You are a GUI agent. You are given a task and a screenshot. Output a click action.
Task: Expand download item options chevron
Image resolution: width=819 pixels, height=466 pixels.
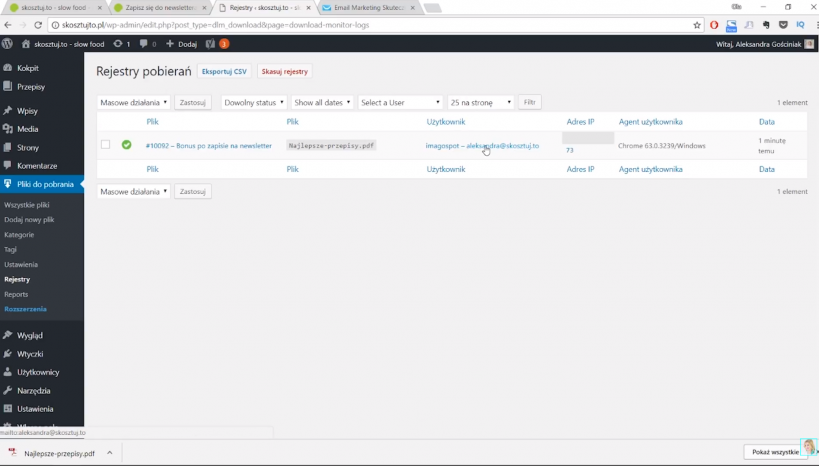(x=110, y=453)
